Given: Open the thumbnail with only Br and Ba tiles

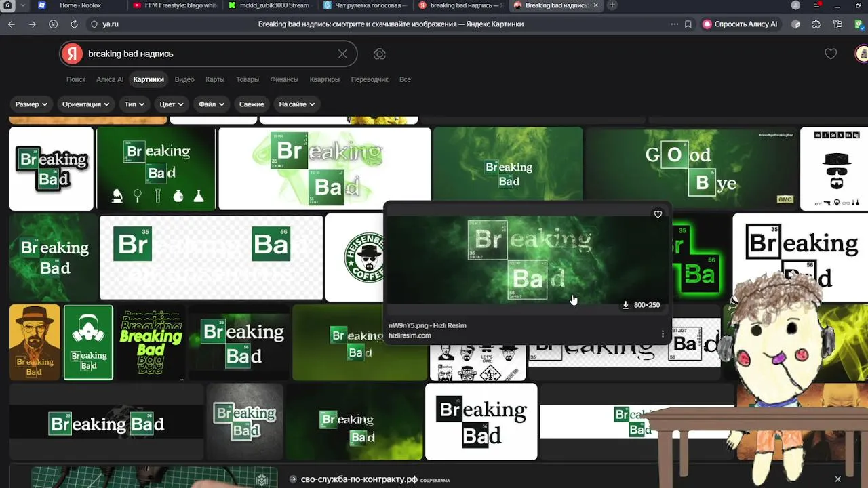Looking at the screenshot, I should [212, 258].
